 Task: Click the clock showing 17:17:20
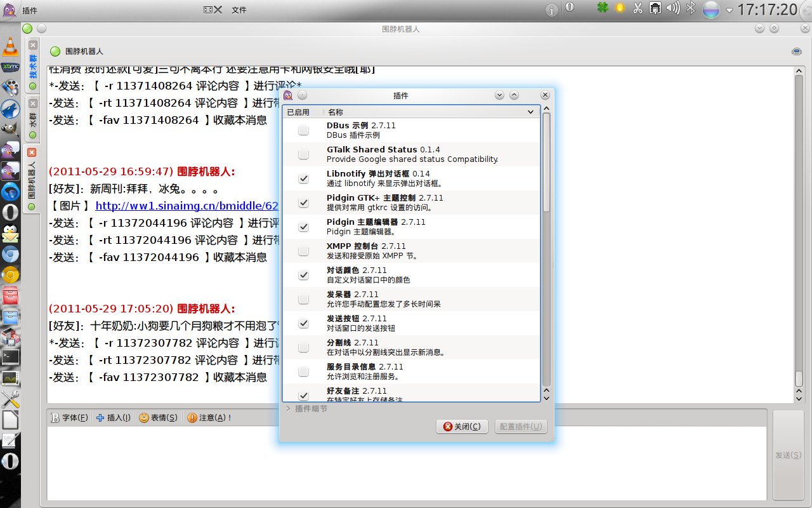tap(767, 10)
